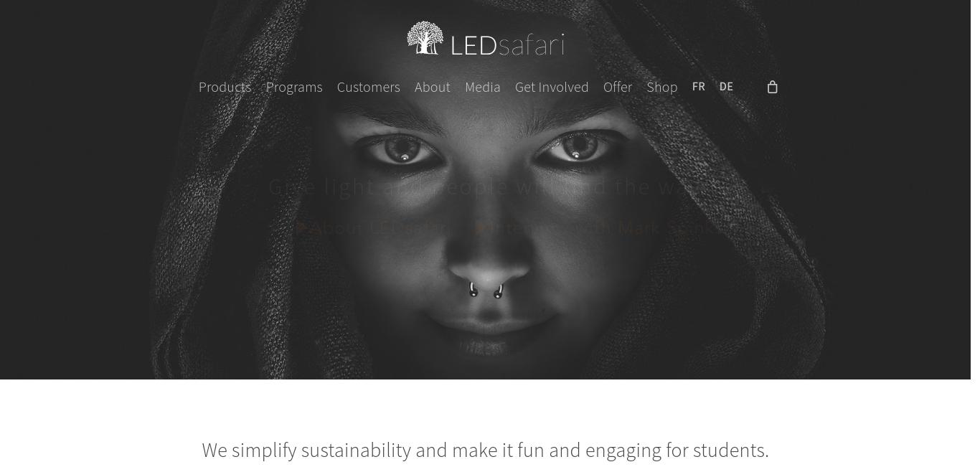This screenshot has width=980, height=467.
Task: Click the 'We simplify sustainability' tagline
Action: coord(485,450)
